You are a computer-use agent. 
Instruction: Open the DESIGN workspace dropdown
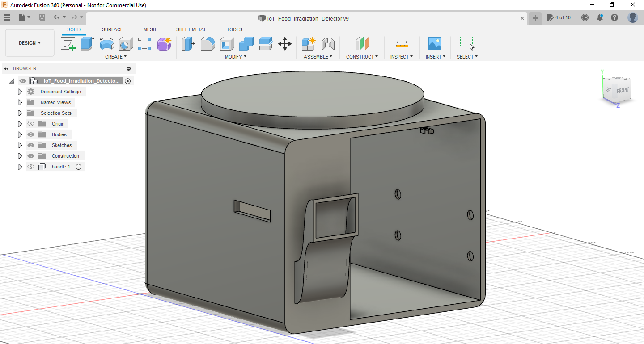30,43
